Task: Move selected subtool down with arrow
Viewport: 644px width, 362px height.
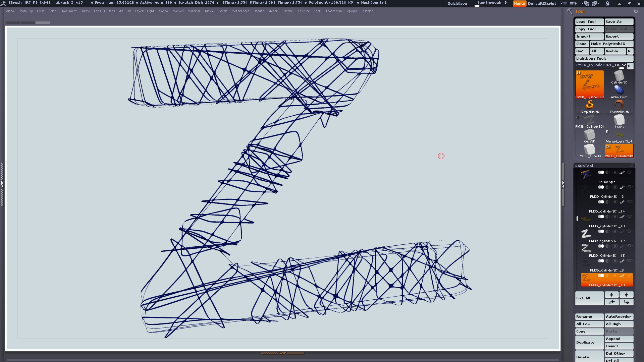Action: [626, 295]
